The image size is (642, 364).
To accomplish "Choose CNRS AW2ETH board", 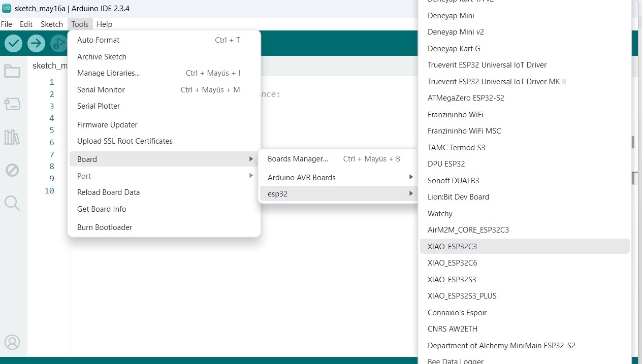I will [525, 329].
